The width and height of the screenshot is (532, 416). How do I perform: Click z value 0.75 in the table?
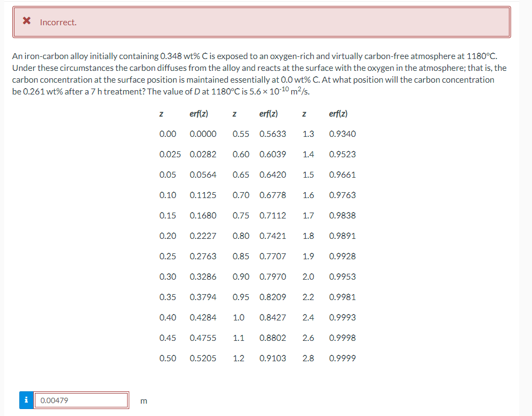click(x=241, y=215)
